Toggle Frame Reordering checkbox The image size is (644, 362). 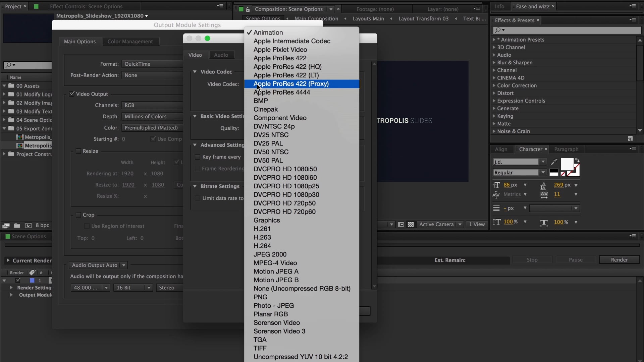(x=198, y=169)
